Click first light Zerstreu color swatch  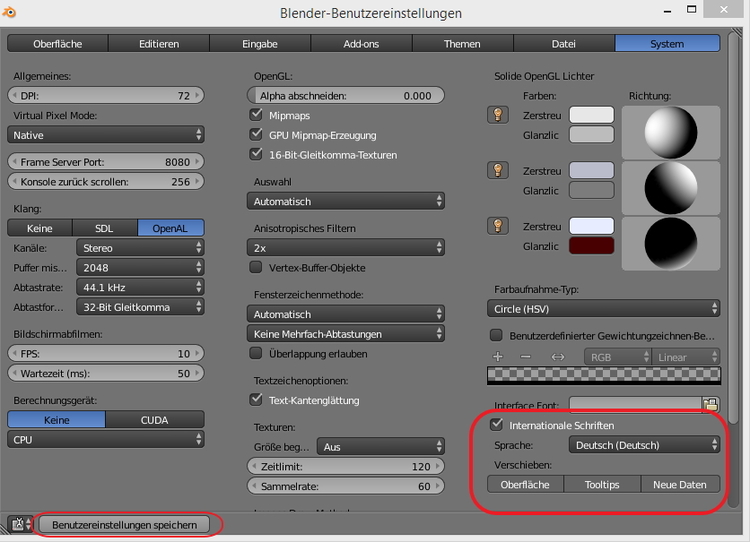(x=592, y=115)
